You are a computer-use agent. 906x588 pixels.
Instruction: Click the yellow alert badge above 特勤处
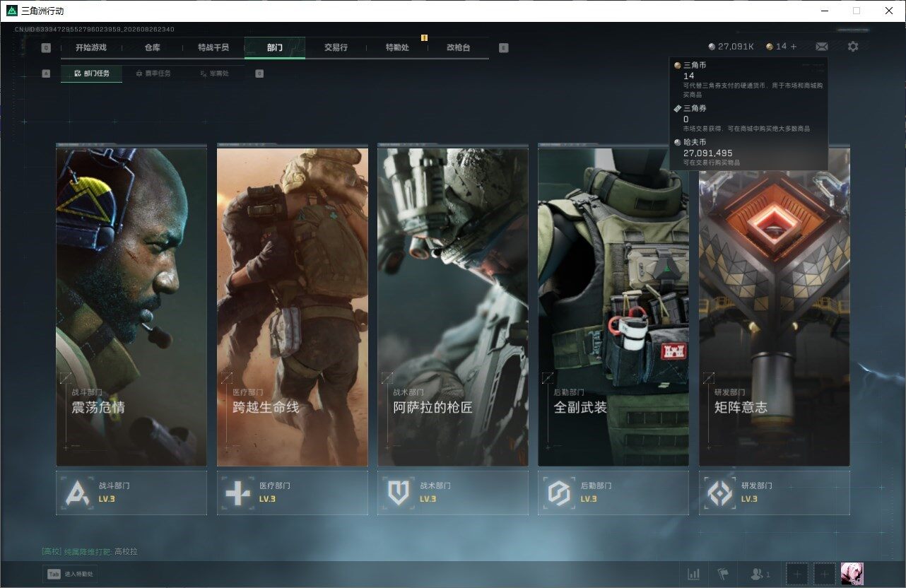[424, 37]
